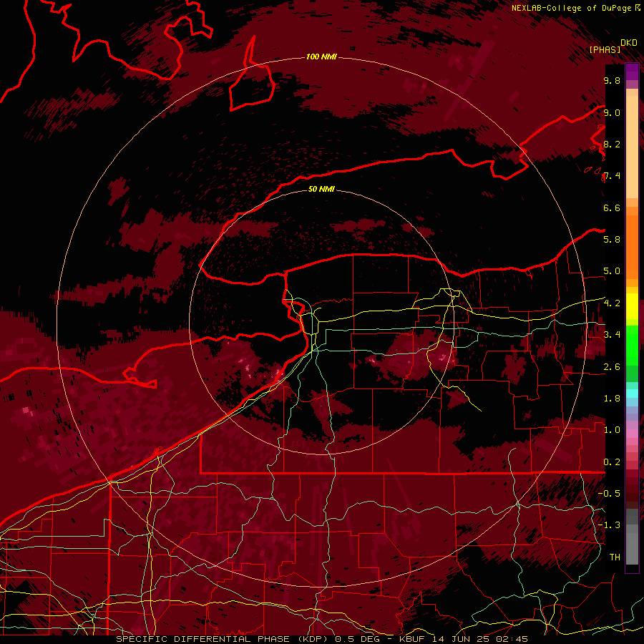The width and height of the screenshot is (644, 644).
Task: Click the 9.0 scale value
Action: tap(612, 113)
